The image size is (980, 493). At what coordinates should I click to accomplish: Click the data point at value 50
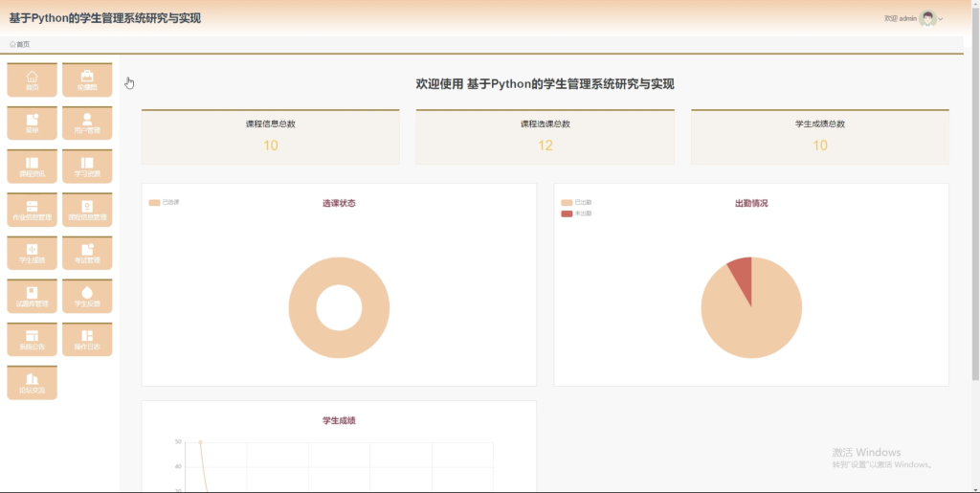click(x=201, y=442)
